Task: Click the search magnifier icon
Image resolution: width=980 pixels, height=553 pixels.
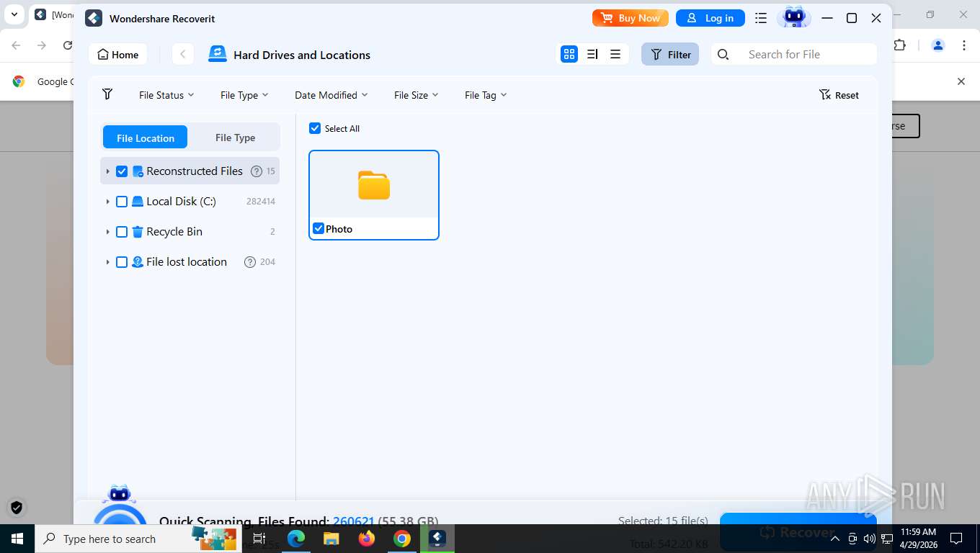Action: (x=723, y=55)
